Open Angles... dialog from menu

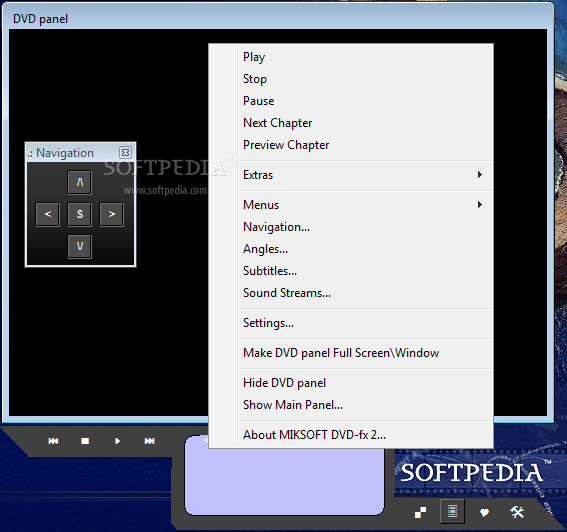[x=366, y=249]
